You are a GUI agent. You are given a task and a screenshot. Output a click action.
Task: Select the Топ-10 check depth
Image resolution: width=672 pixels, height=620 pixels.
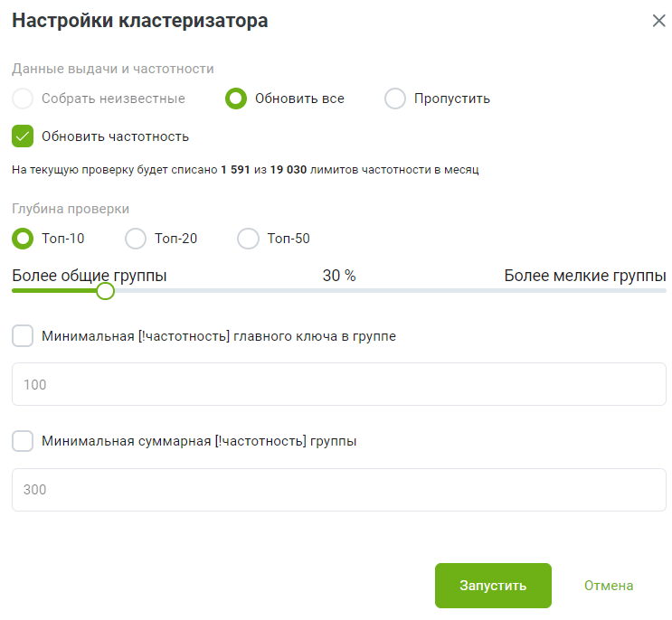click(24, 239)
